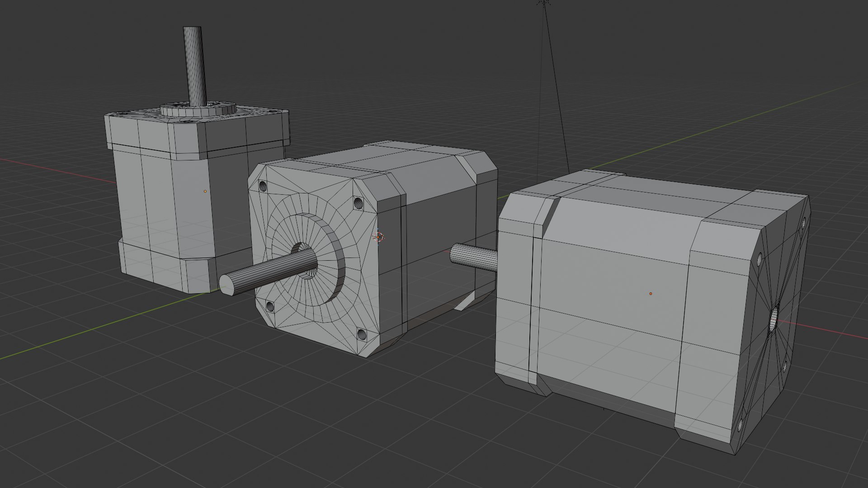Image resolution: width=868 pixels, height=488 pixels.
Task: Click the bottom-left mounting hole on middle faceplate
Action: pos(270,307)
